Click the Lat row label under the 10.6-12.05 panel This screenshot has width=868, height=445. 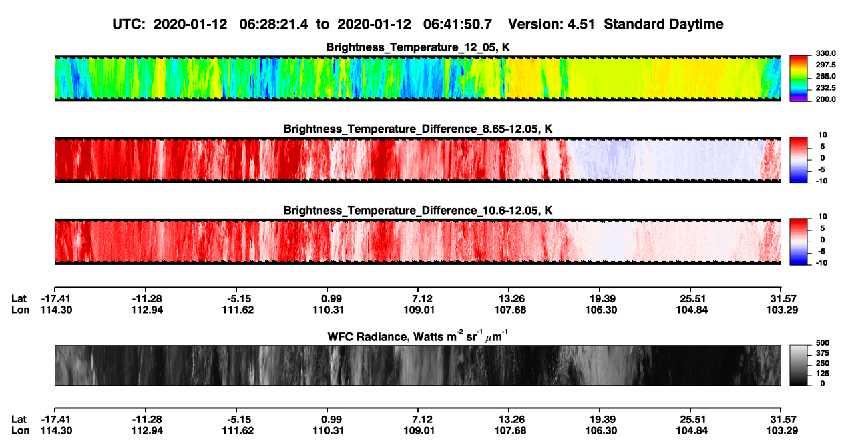tap(19, 298)
